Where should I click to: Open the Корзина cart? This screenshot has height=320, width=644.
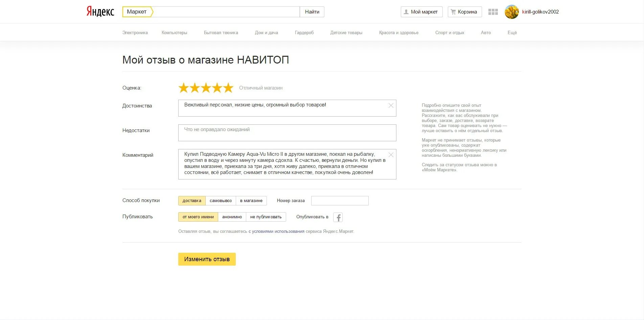tap(465, 12)
